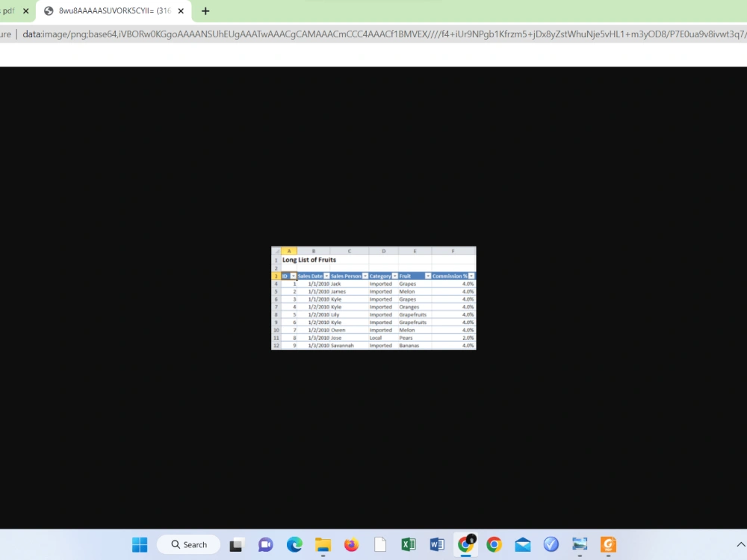The height and width of the screenshot is (560, 747).
Task: Click the globe favicon on active tab
Action: 49,11
